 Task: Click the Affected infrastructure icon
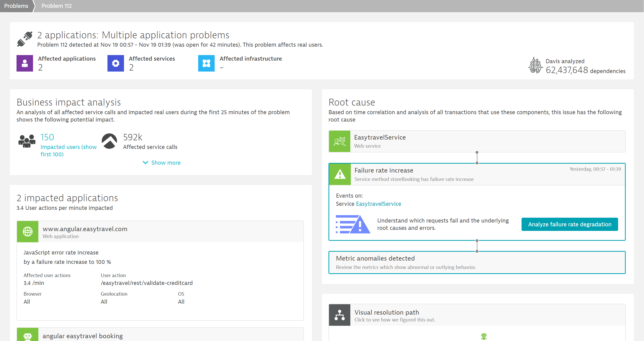click(206, 63)
